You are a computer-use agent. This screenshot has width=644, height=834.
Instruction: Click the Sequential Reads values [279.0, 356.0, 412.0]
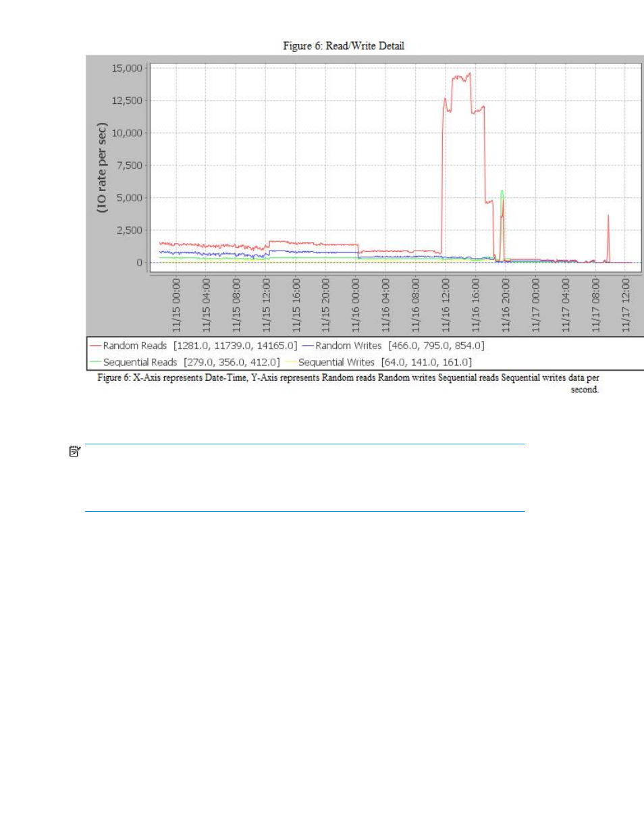(x=232, y=363)
